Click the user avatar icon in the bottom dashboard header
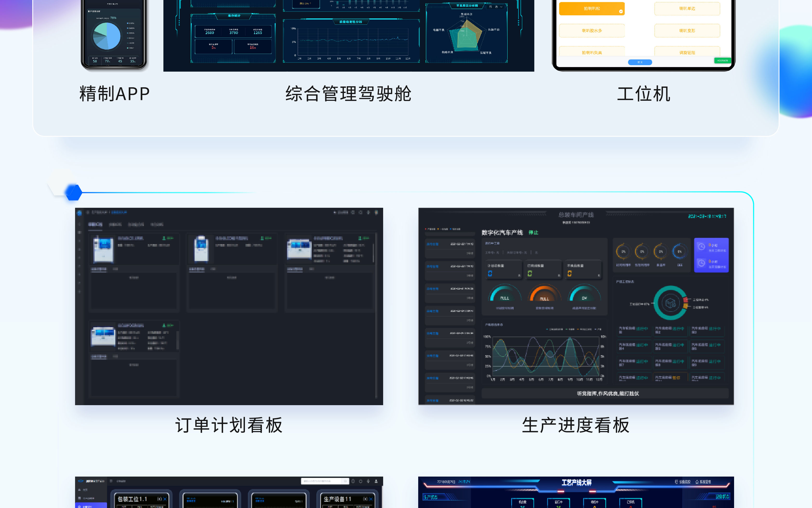Image resolution: width=812 pixels, height=508 pixels. point(376,481)
